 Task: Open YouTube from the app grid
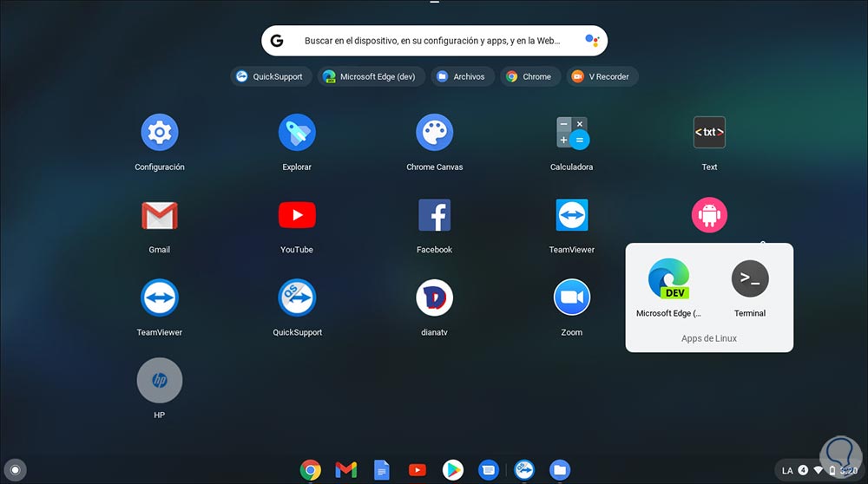click(x=297, y=215)
